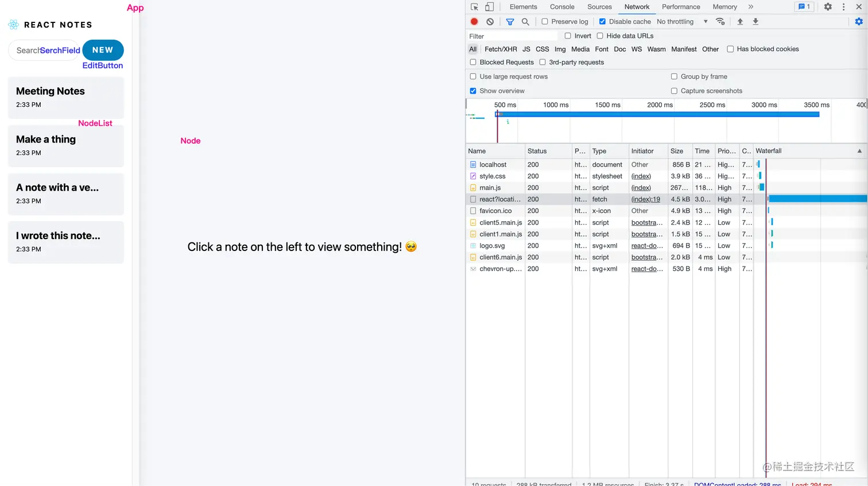The width and height of the screenshot is (868, 486).
Task: Uncheck Show overview
Action: point(473,91)
